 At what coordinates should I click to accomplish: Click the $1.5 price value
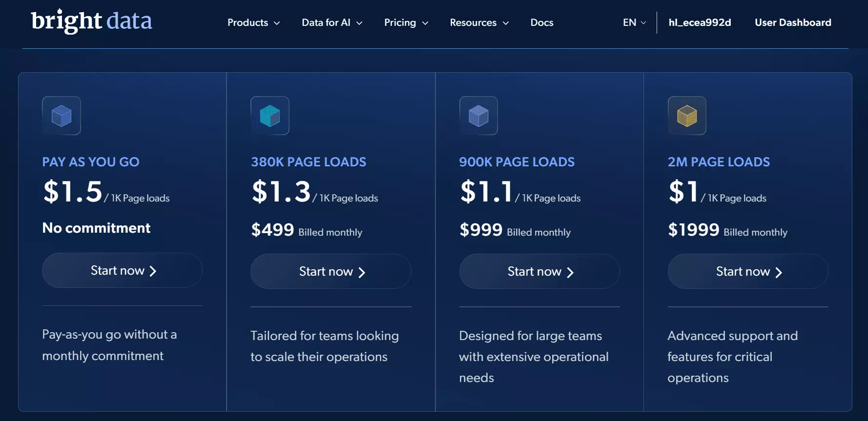tap(73, 191)
